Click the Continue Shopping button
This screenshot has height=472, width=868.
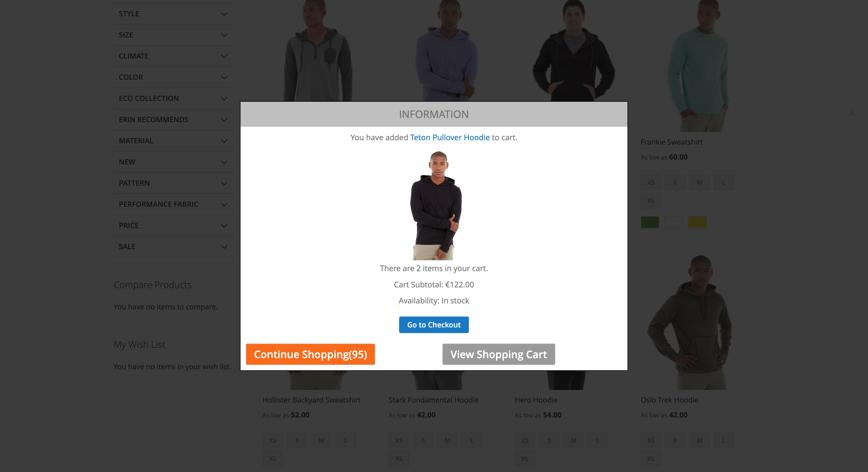[x=310, y=354]
